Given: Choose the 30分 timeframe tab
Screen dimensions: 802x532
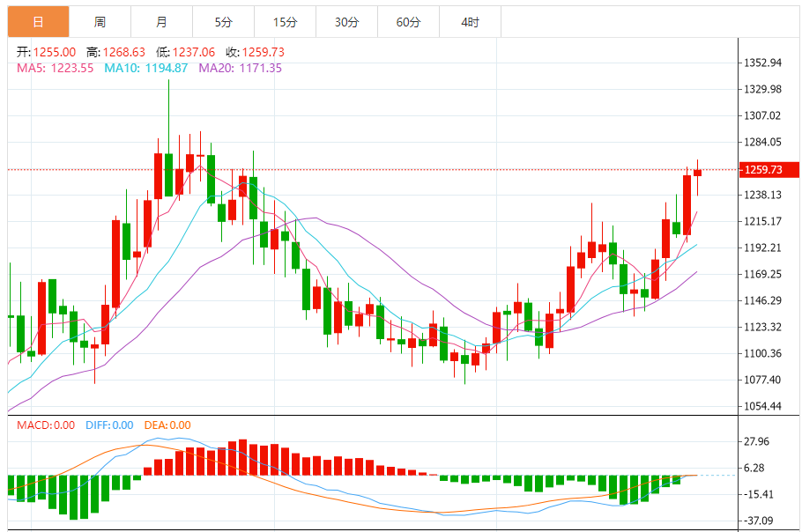Looking at the screenshot, I should pos(346,22).
